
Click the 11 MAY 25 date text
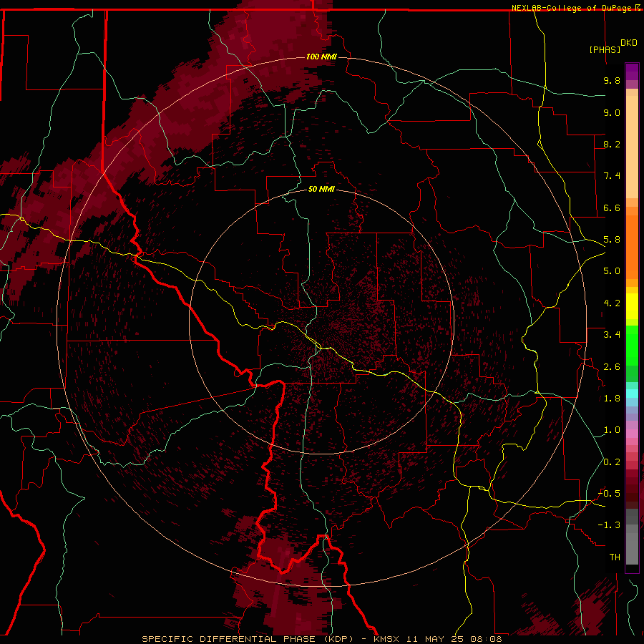click(x=436, y=639)
